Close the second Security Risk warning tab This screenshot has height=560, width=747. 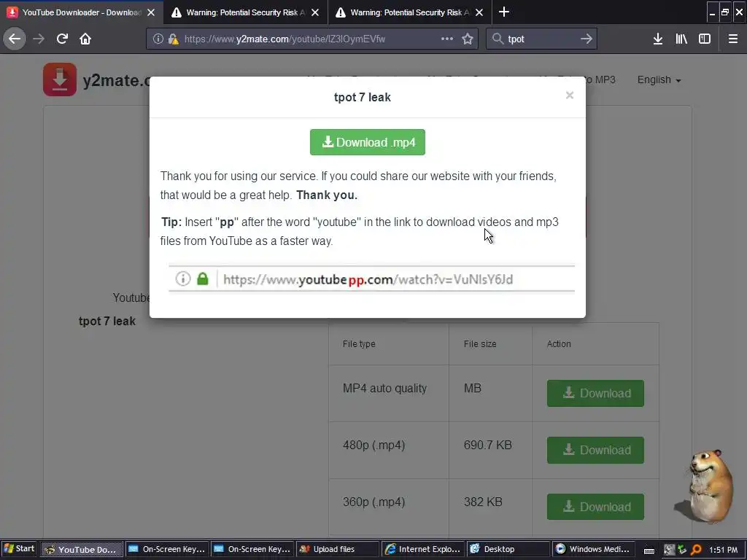[x=315, y=12]
